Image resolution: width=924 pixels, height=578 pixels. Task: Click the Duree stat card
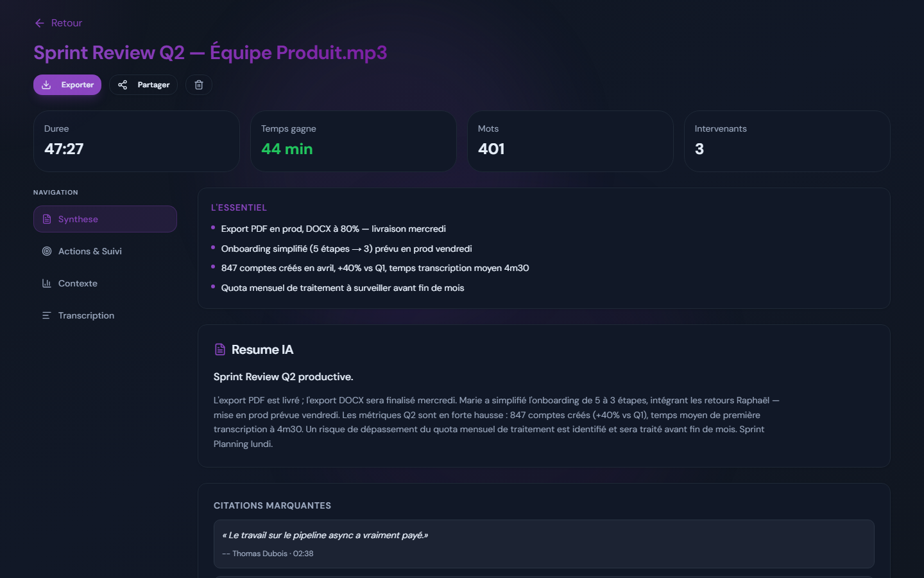point(137,141)
